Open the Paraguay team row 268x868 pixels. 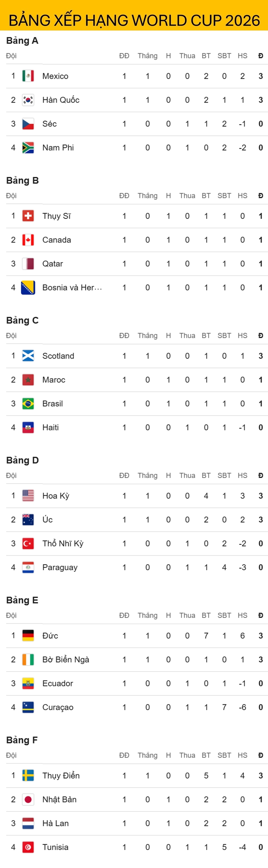(x=137, y=567)
